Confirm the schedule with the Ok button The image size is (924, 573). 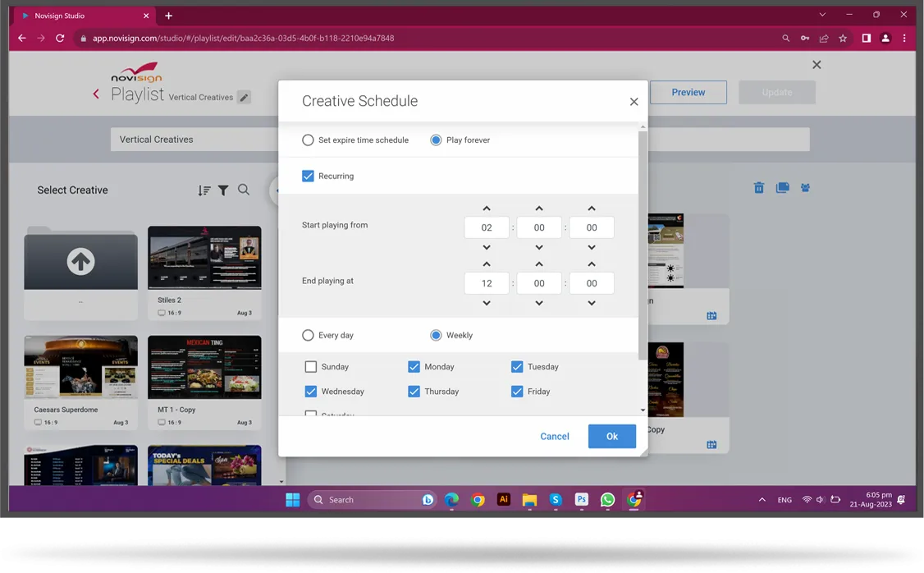point(611,436)
